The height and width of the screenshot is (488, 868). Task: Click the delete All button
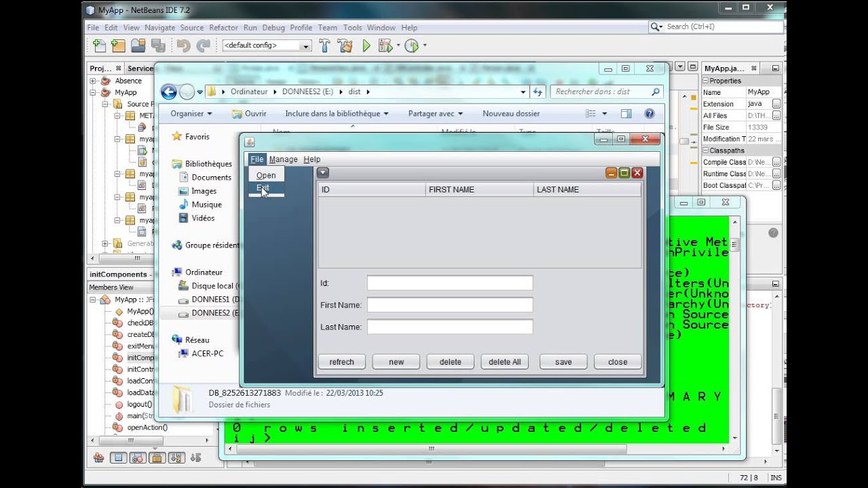pyautogui.click(x=505, y=362)
